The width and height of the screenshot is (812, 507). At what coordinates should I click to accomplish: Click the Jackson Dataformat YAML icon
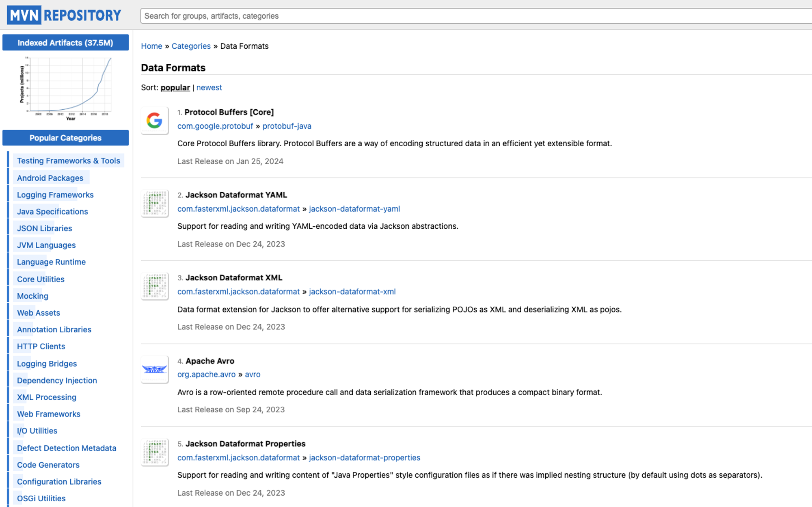click(154, 204)
